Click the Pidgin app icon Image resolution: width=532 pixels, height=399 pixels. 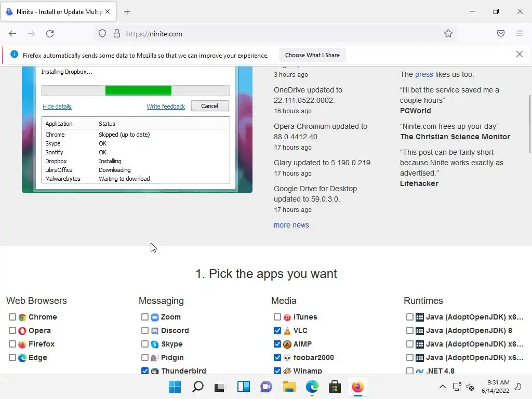pyautogui.click(x=155, y=358)
